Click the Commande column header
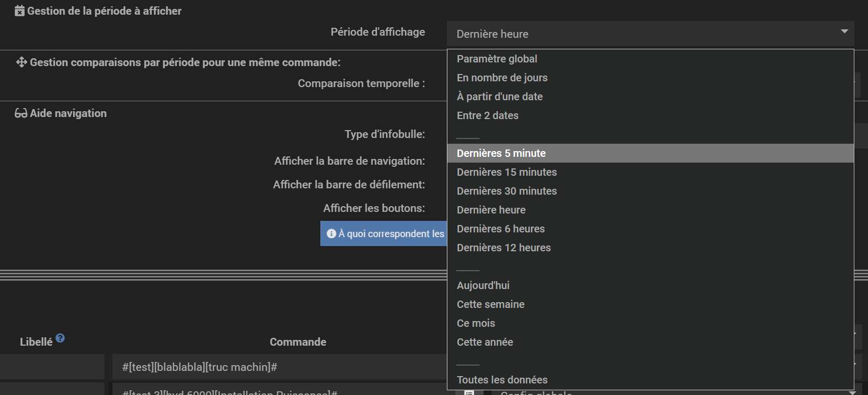Screen dimensions: 868x395 pyautogui.click(x=298, y=342)
